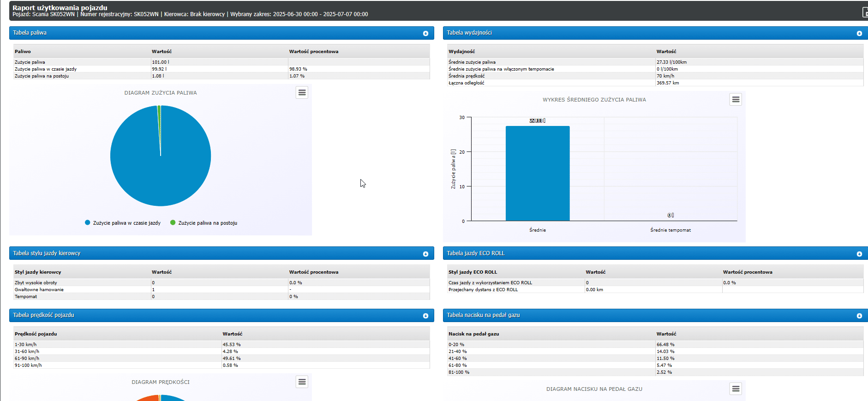Click the 'Prędkość pojazdu' column header
Viewport: 868px width, 401px height.
point(36,334)
